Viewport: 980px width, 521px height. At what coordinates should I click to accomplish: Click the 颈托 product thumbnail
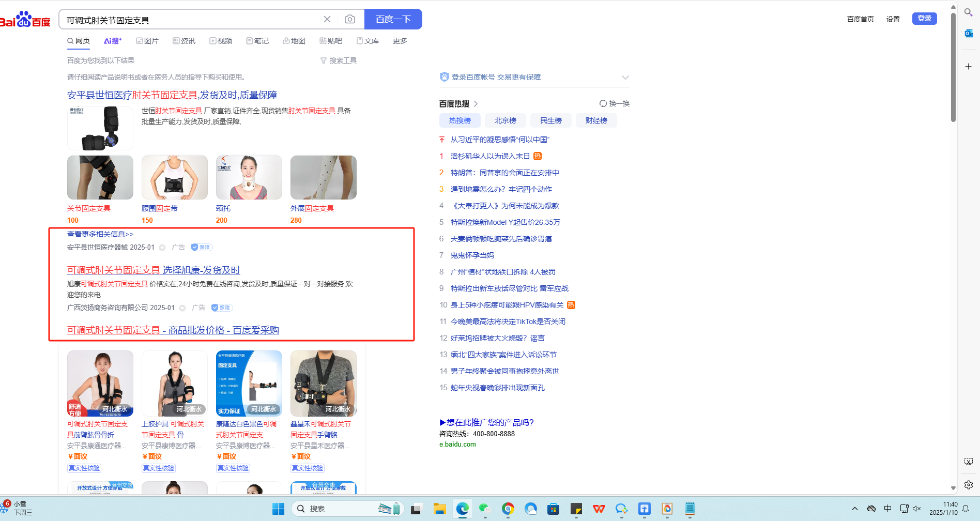click(249, 177)
